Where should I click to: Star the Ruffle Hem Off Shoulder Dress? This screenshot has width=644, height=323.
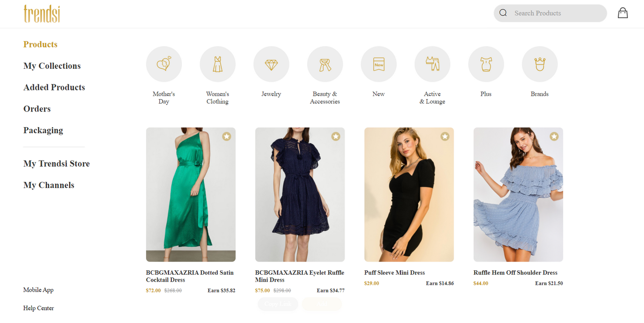(x=554, y=136)
